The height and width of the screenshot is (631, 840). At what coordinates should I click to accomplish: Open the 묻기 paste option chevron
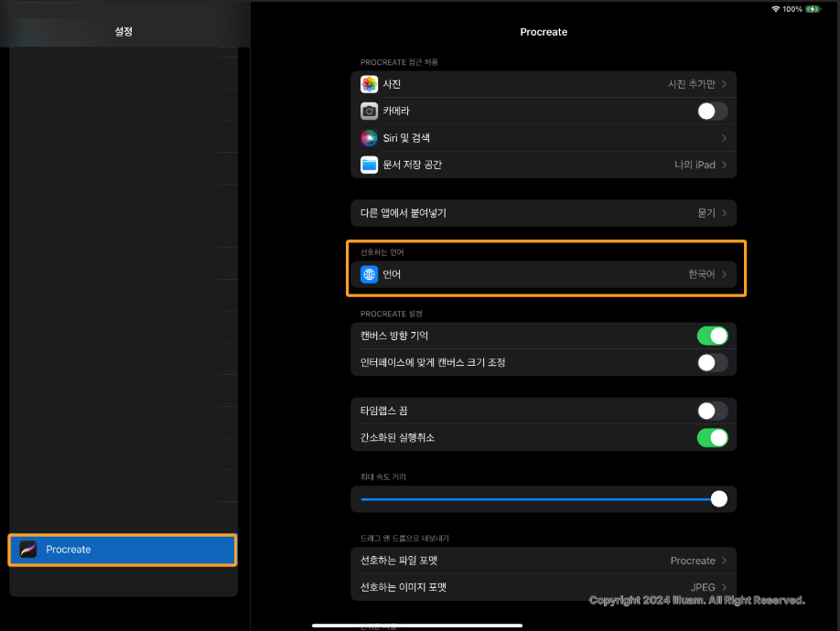click(x=724, y=213)
